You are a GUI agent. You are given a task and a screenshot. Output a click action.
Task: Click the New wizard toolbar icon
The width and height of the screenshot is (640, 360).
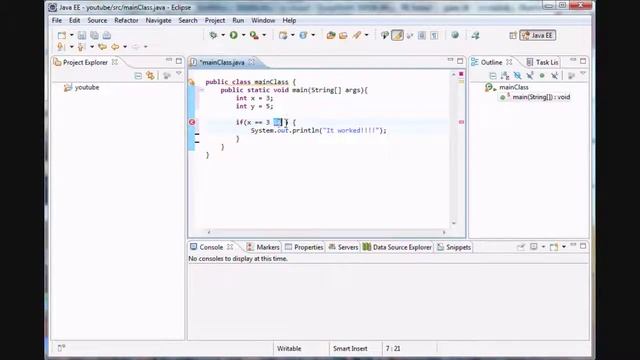(x=62, y=36)
